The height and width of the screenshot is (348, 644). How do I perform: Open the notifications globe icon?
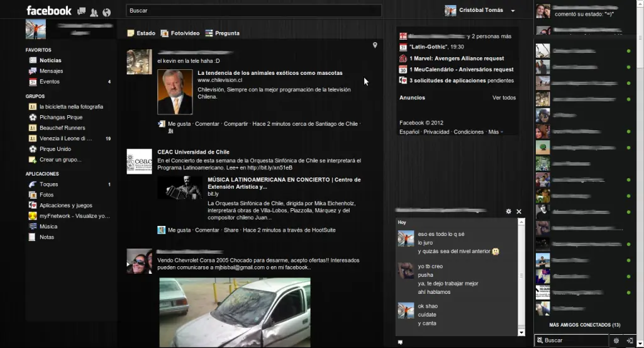[106, 12]
